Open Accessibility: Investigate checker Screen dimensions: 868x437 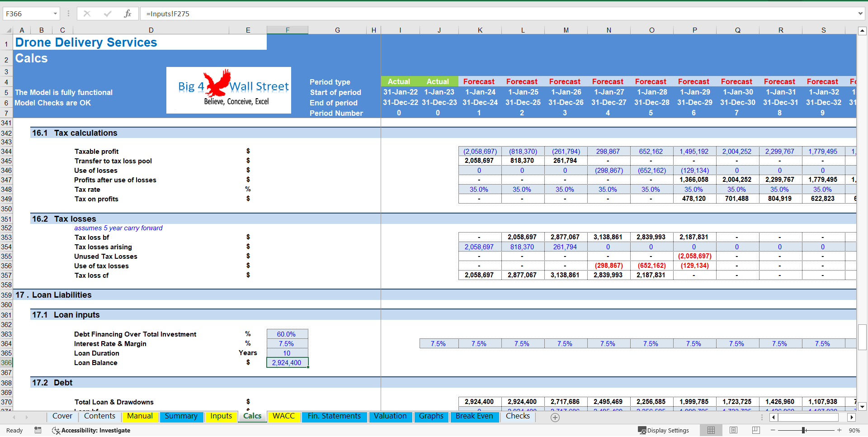coord(91,430)
